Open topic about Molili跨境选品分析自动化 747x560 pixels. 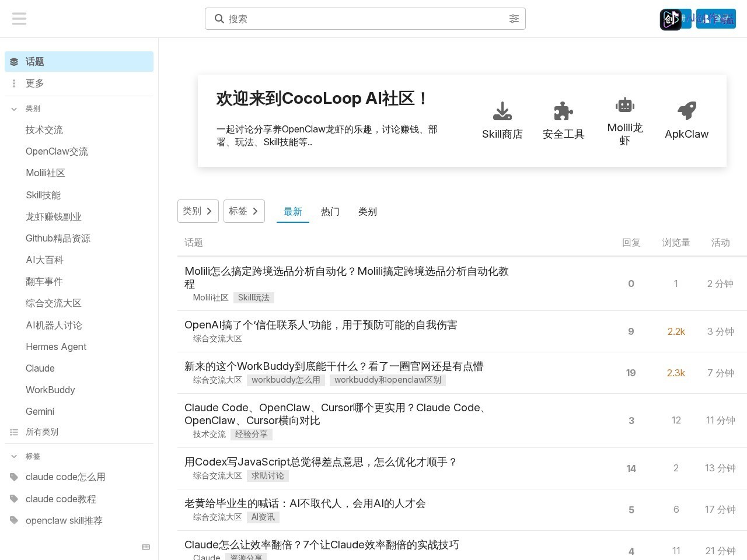tap(347, 278)
